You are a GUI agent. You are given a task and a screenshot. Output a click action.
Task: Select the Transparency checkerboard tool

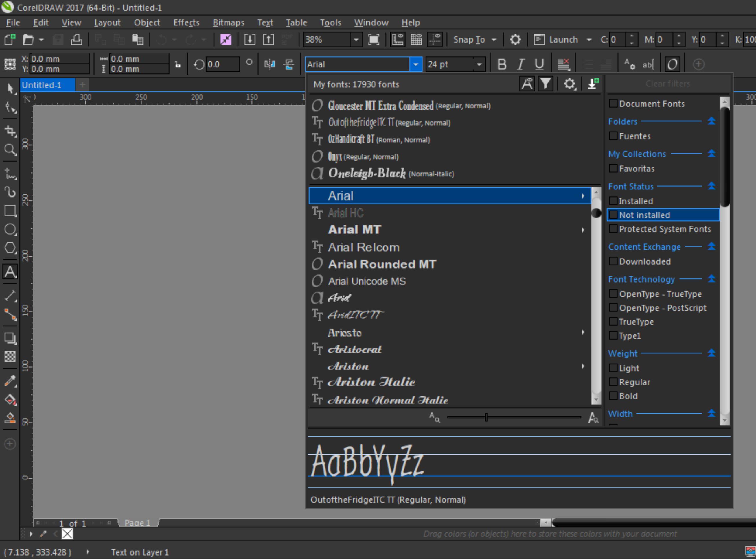[x=10, y=356]
